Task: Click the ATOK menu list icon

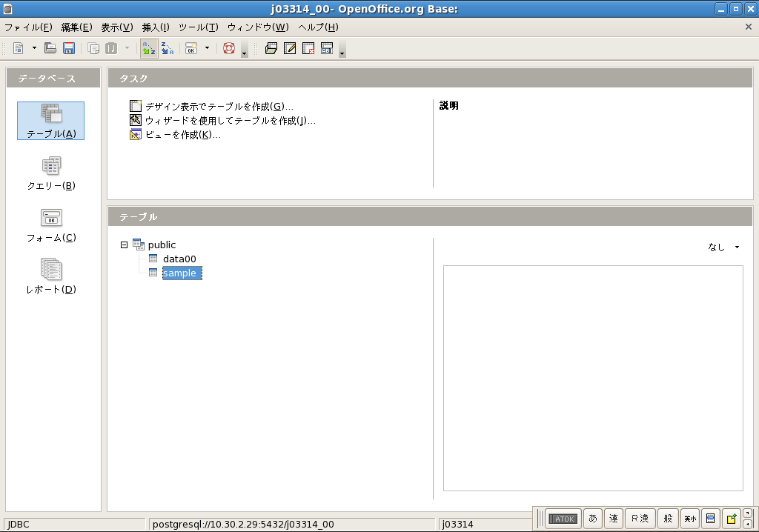Action: click(x=711, y=519)
